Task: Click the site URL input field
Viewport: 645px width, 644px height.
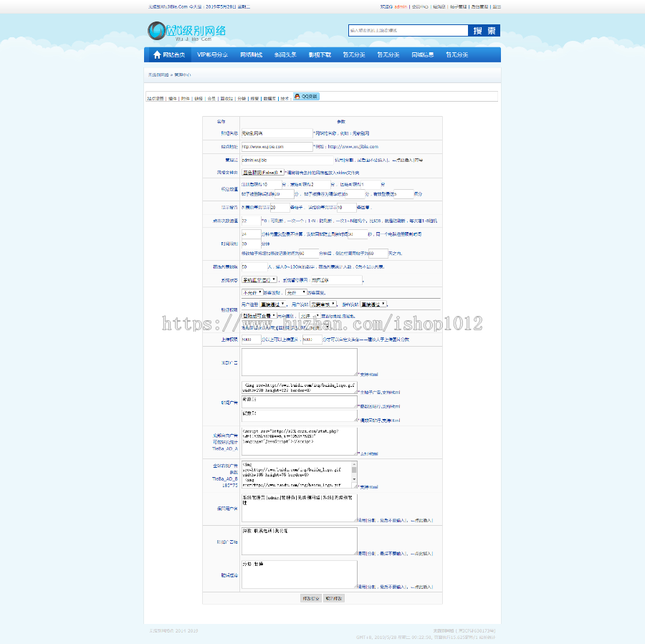Action: coord(277,147)
